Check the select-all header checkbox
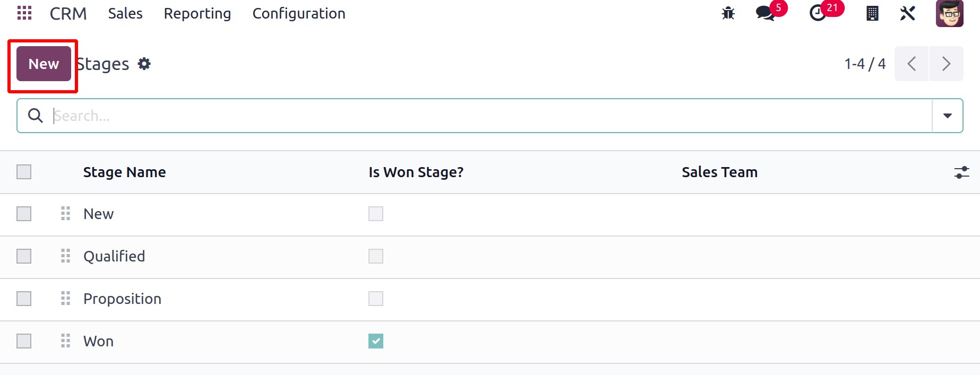Screen dimensions: 980x375 point(24,172)
